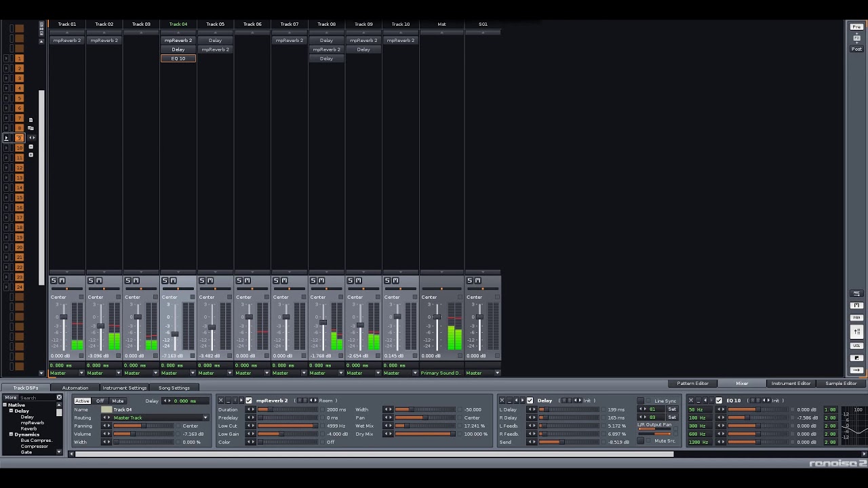
Task: Move the EQ 10 device right in chain
Action: (x=711, y=401)
